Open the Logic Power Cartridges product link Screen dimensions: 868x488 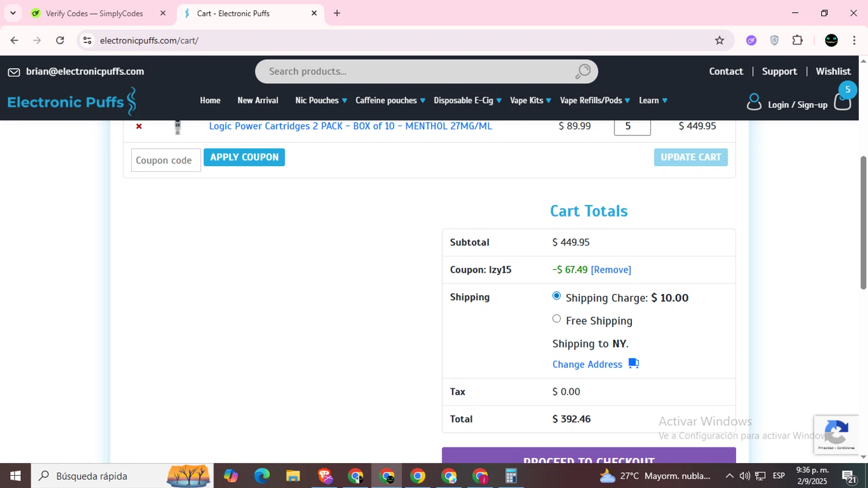[x=351, y=126]
